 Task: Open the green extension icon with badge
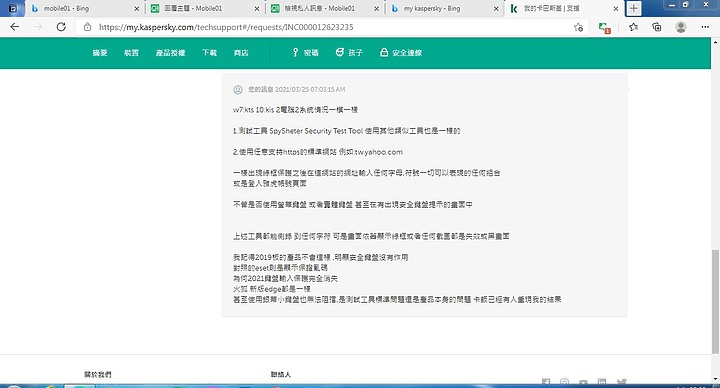tap(605, 28)
